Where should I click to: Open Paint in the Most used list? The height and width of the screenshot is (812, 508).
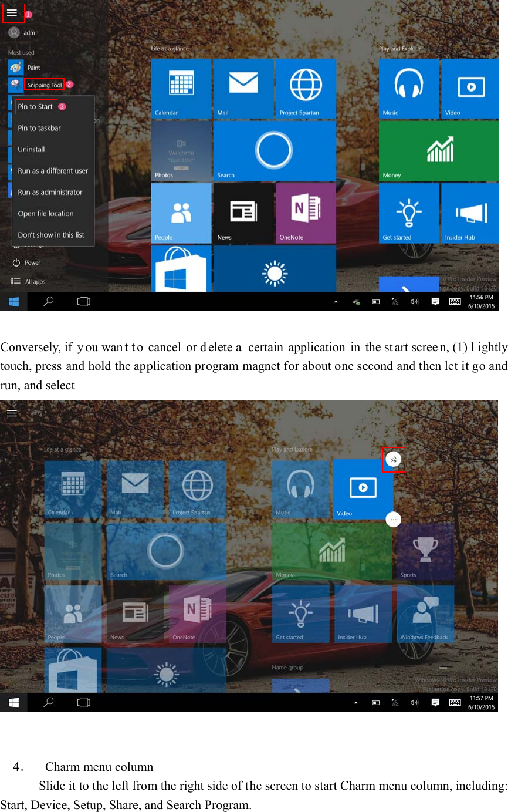tap(33, 67)
